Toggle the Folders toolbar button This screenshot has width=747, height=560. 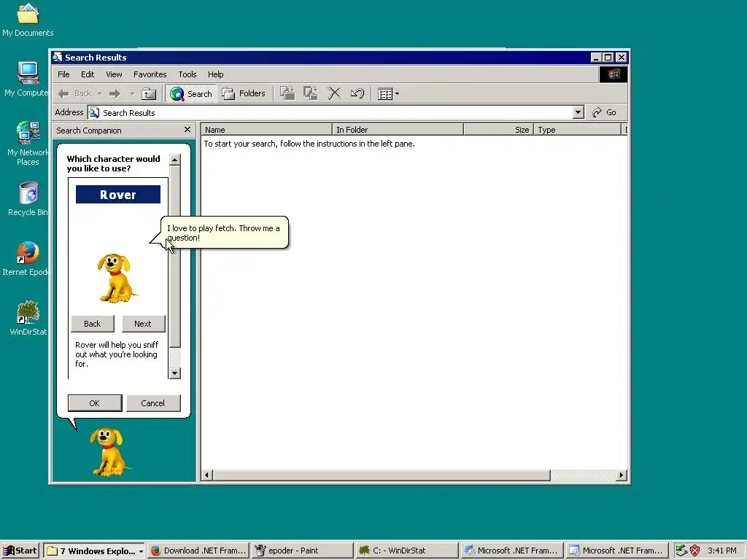[x=244, y=94]
